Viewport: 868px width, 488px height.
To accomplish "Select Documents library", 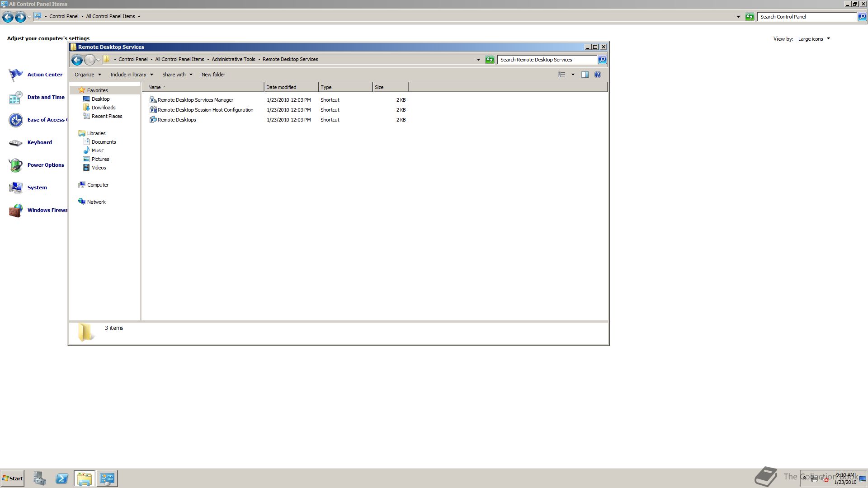I will coord(99,142).
